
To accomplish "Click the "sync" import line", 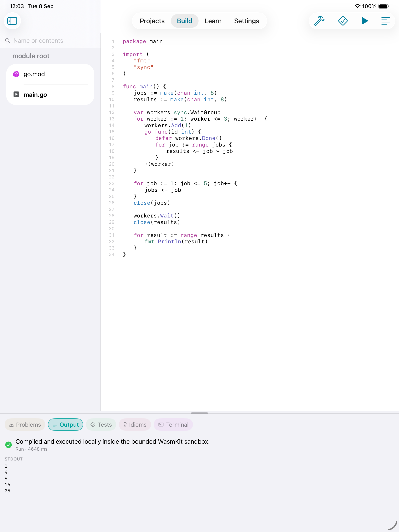I will (144, 67).
